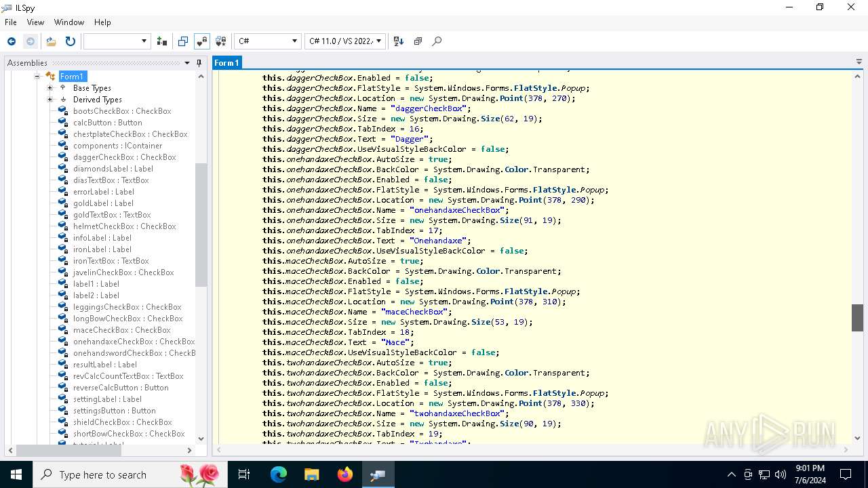868x488 pixels.
Task: Launch Microsoft Edge from taskbar
Action: click(x=279, y=474)
